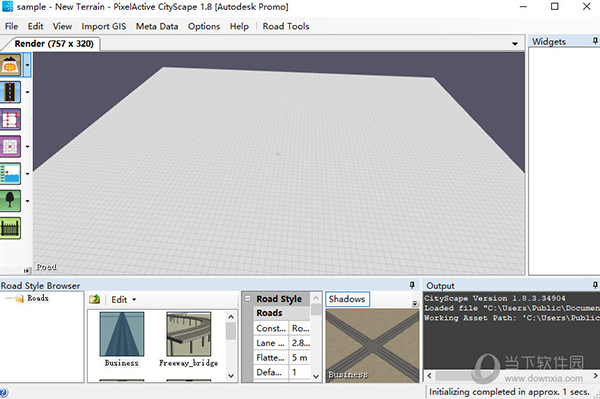Toggle pin on Road Style Browser panel
Viewport: 600px width, 399px height.
412,285
